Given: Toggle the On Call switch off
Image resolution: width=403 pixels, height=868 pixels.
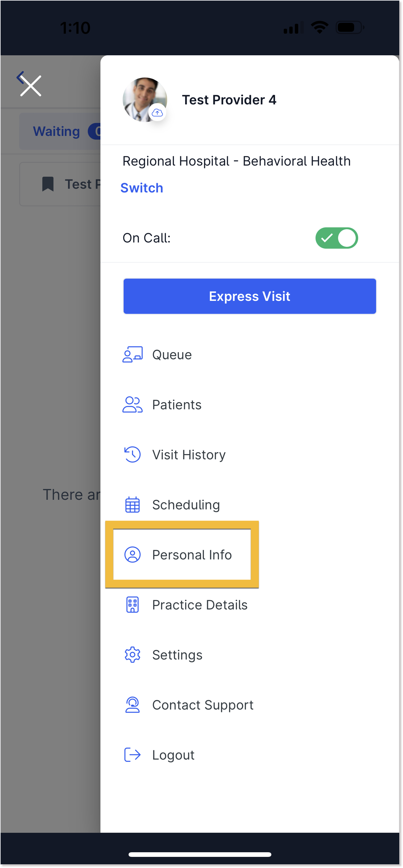Looking at the screenshot, I should (x=337, y=238).
